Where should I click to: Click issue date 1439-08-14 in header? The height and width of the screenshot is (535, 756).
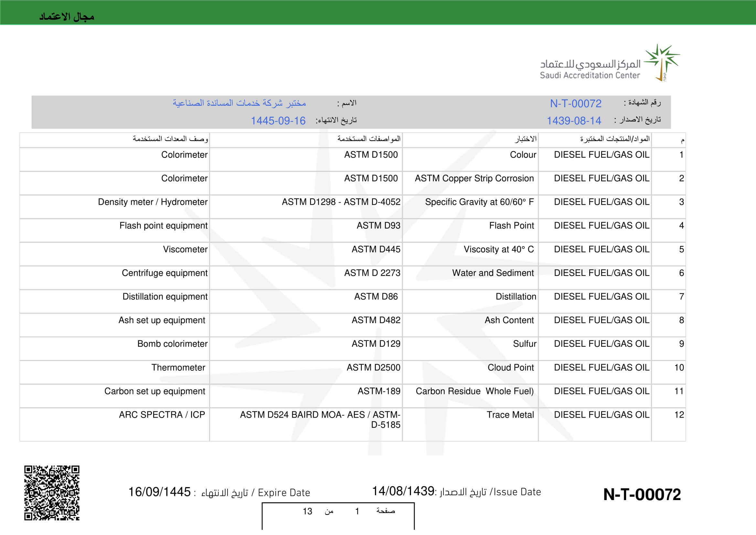tap(574, 121)
